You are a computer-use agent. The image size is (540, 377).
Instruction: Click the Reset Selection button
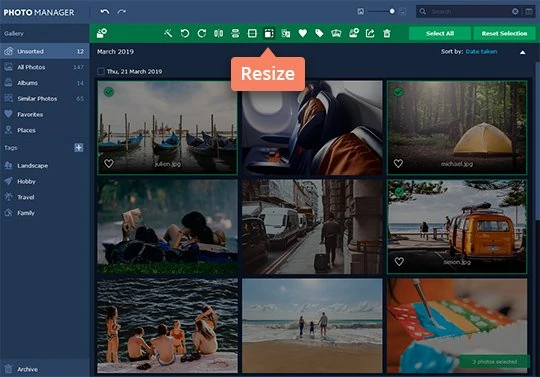tap(504, 33)
